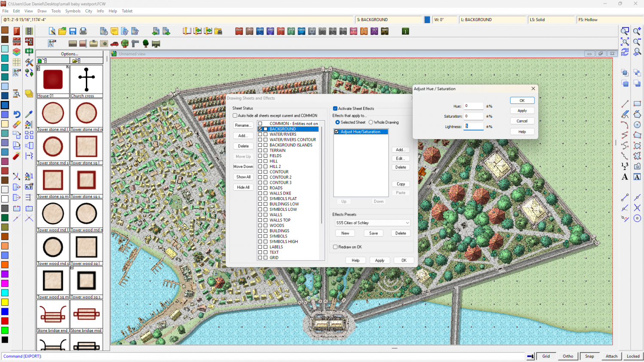Select the red car symbol catalog icon
This screenshot has width=644, height=362.
point(114,43)
